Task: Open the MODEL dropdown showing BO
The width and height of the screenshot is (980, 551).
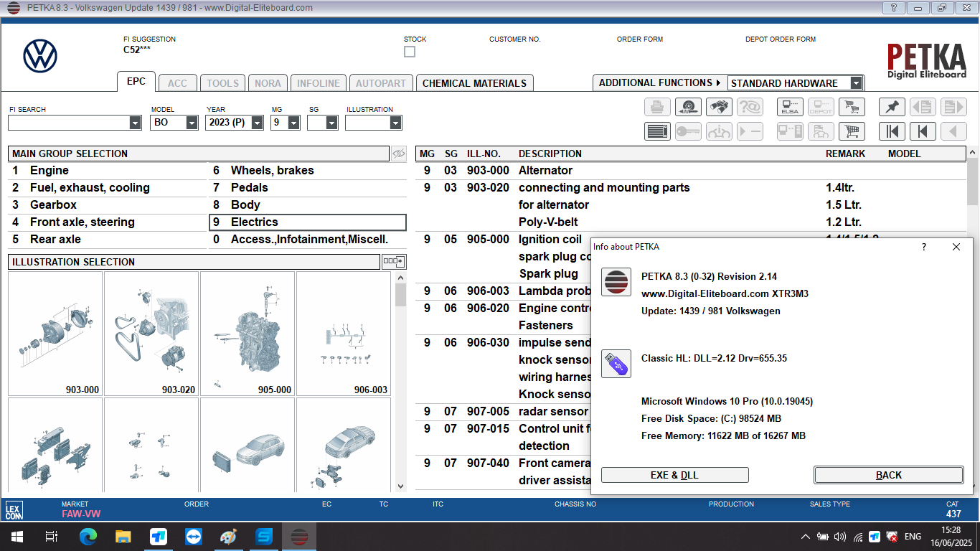Action: pos(191,122)
